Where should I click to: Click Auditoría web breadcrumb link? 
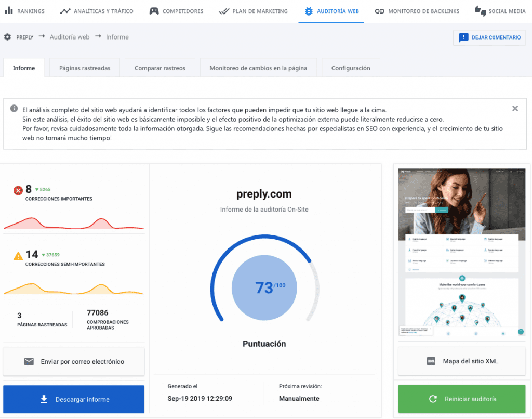(70, 37)
